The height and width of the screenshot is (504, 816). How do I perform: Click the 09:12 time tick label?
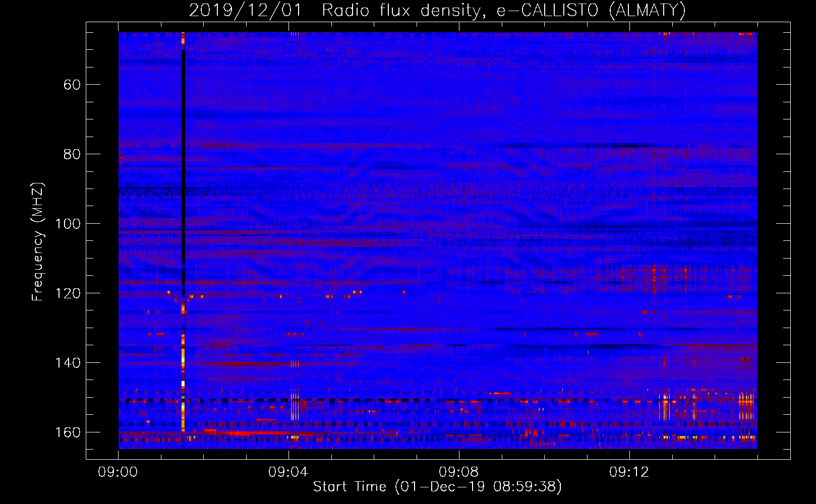[x=629, y=472]
